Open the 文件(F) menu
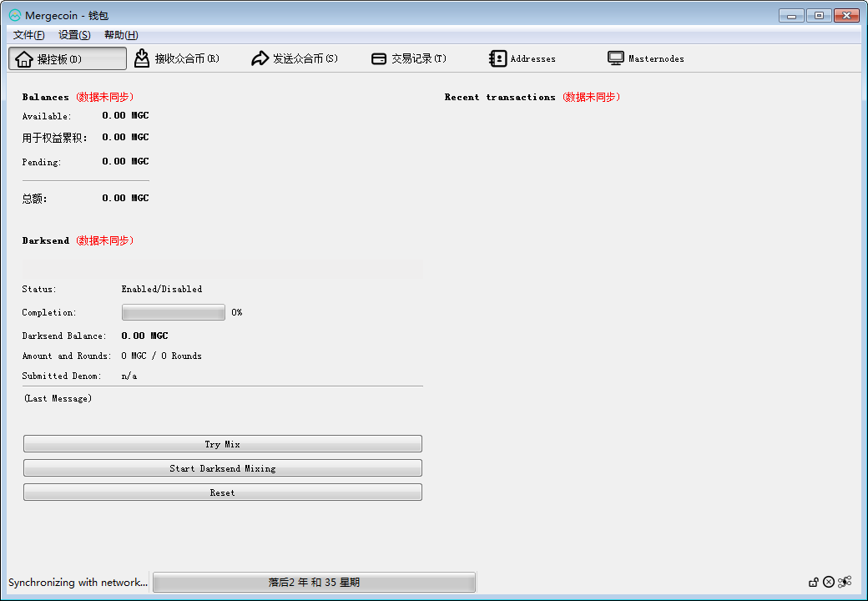868x601 pixels. point(28,35)
